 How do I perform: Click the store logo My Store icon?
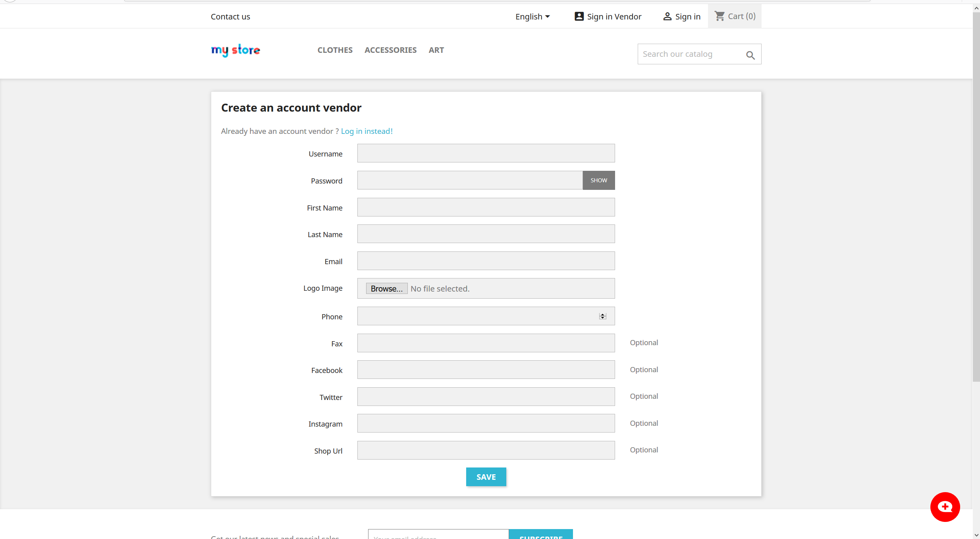(235, 50)
